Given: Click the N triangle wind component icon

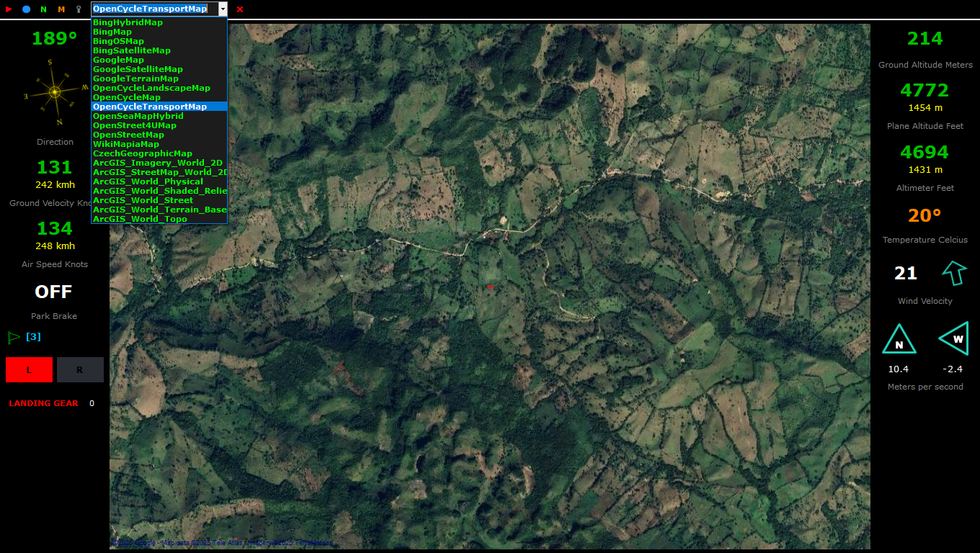Looking at the screenshot, I should (899, 341).
